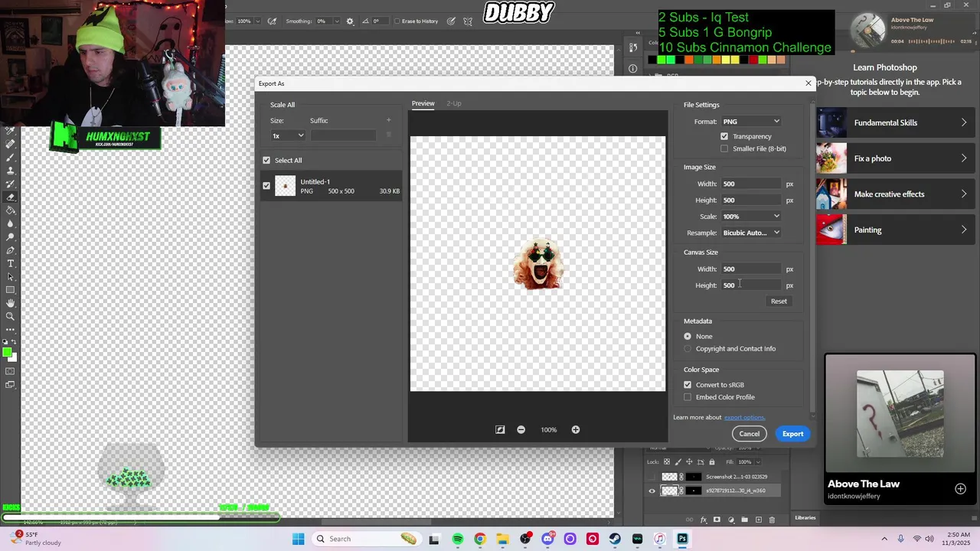
Task: Click the green foreground color swatch
Action: pyautogui.click(x=6, y=352)
